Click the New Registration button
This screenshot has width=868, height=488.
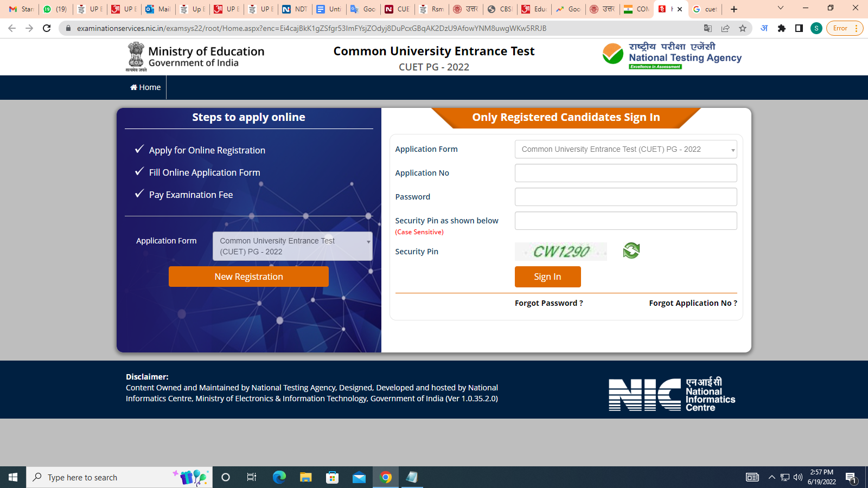248,277
